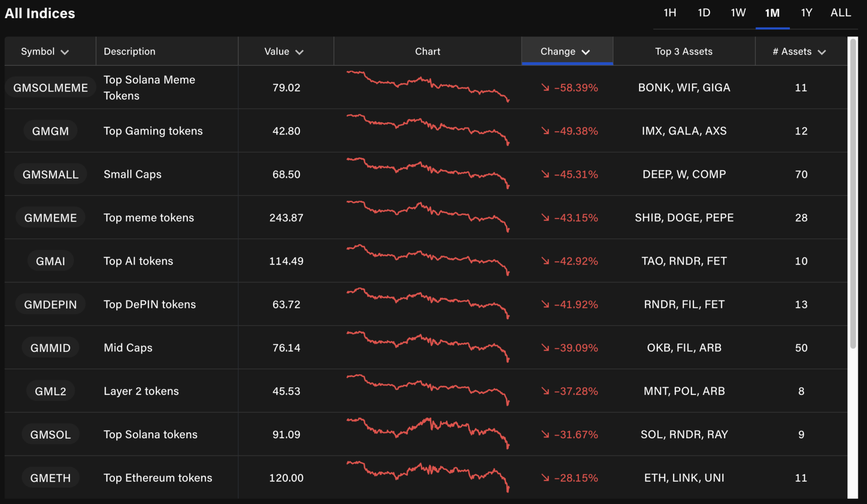Sort by number of Assets column
The width and height of the screenshot is (867, 504).
tap(800, 51)
